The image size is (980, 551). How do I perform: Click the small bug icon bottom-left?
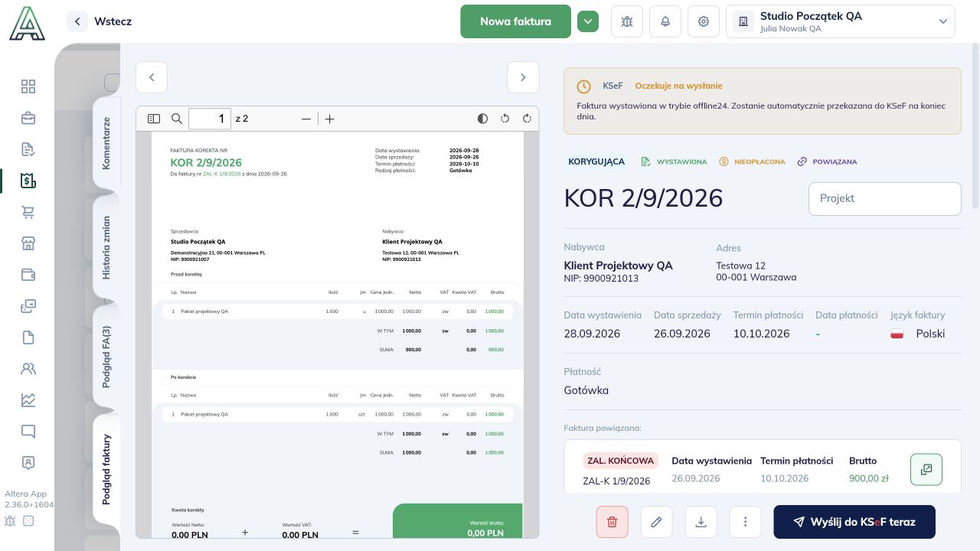click(x=10, y=521)
